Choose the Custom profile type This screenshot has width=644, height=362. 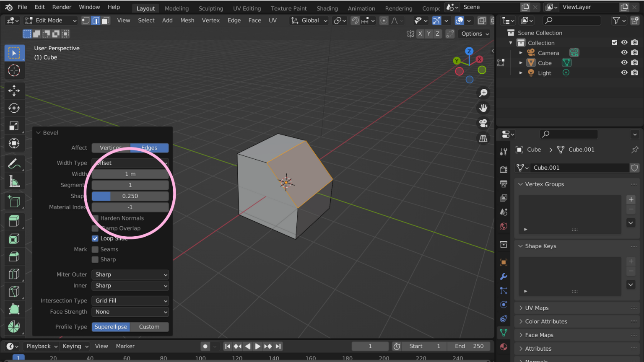(x=149, y=327)
